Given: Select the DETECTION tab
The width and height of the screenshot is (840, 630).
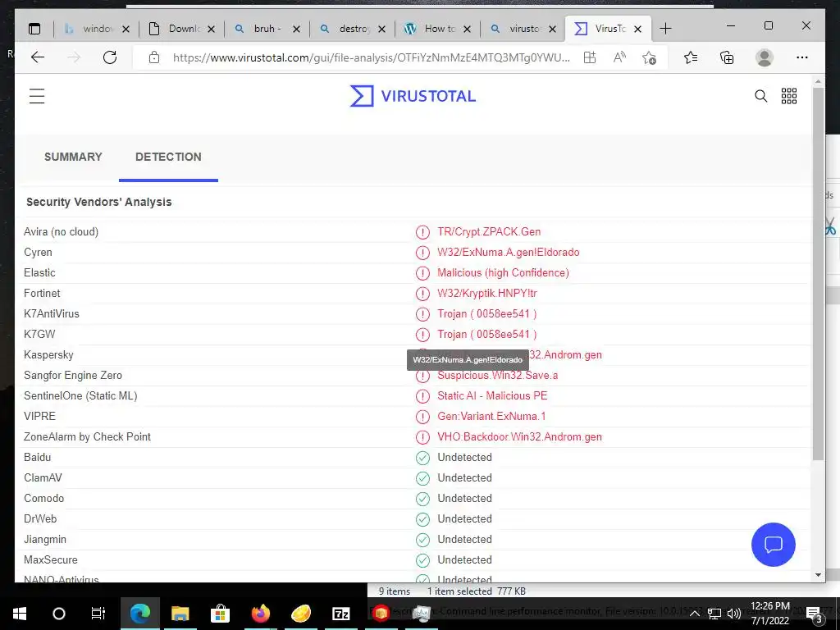Looking at the screenshot, I should (x=168, y=157).
